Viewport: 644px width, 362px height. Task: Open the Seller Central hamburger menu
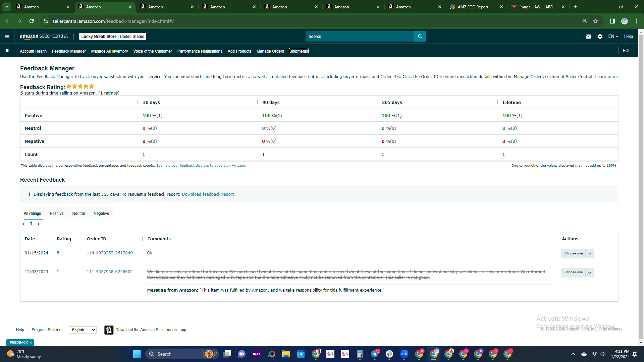(x=7, y=37)
